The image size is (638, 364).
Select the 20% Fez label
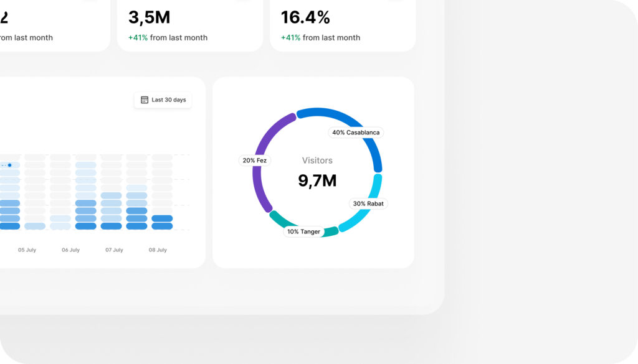click(255, 161)
